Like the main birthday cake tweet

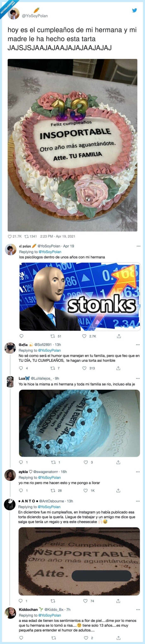pyautogui.click(x=10, y=236)
